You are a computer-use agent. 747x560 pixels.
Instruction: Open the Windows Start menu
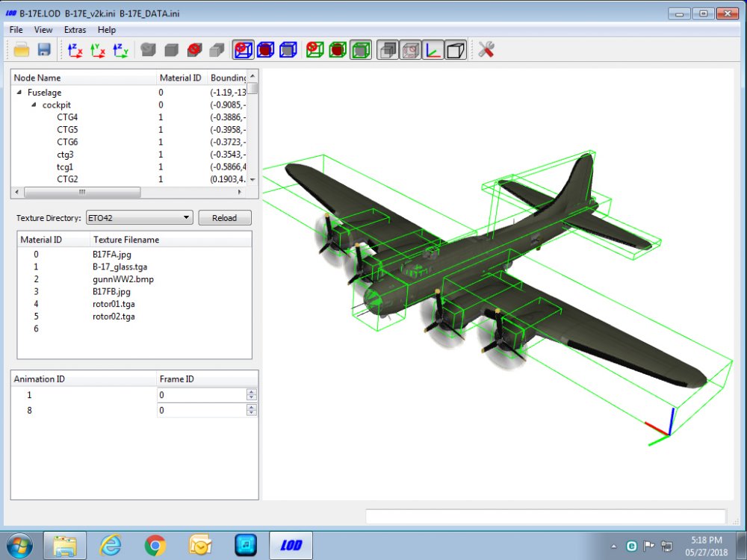click(x=19, y=546)
